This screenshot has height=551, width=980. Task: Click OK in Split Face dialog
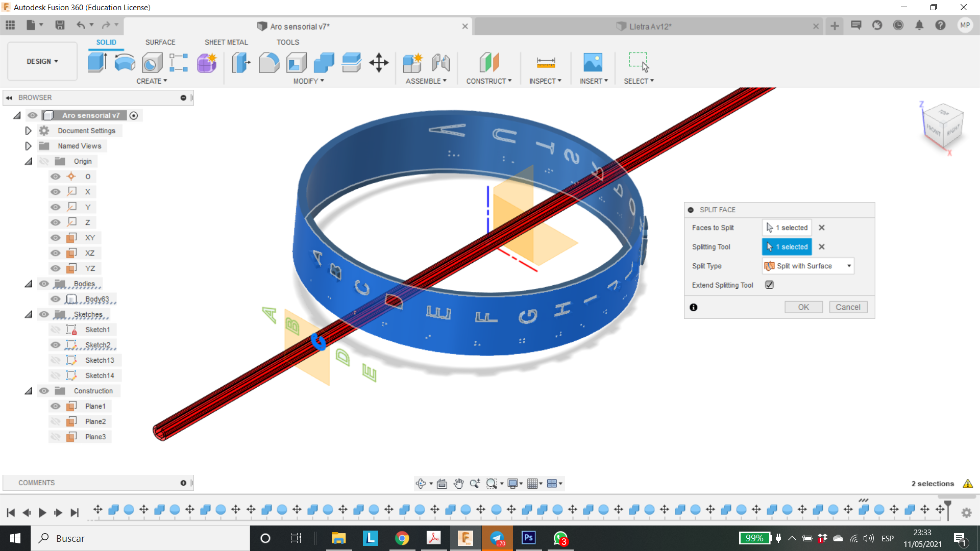point(803,307)
